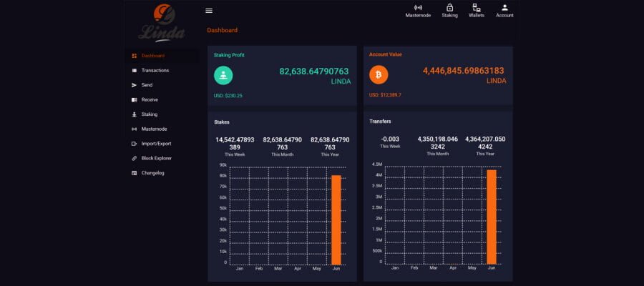
Task: Open Import/Export in the sidebar
Action: [x=156, y=144]
